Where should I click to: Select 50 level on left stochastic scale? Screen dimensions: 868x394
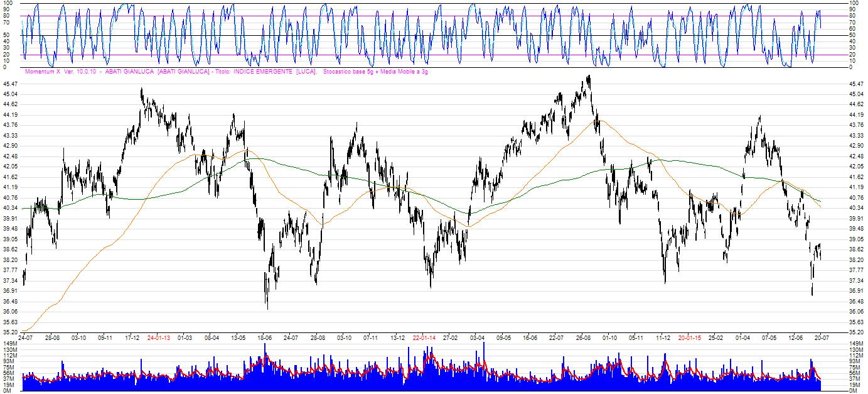pos(6,35)
